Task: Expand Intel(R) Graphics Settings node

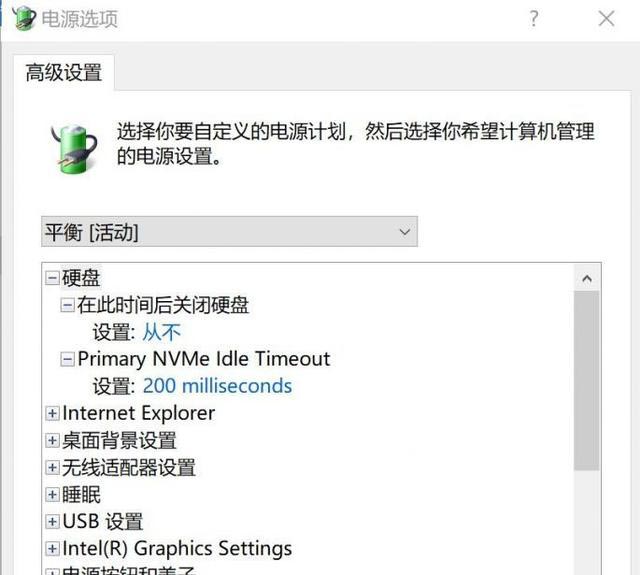Action: tap(52, 549)
